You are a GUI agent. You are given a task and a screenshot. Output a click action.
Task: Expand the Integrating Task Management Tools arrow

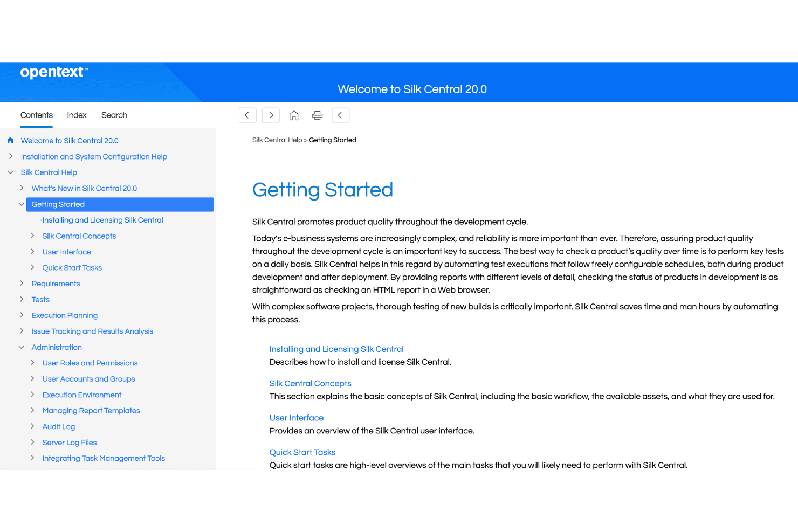click(x=32, y=458)
